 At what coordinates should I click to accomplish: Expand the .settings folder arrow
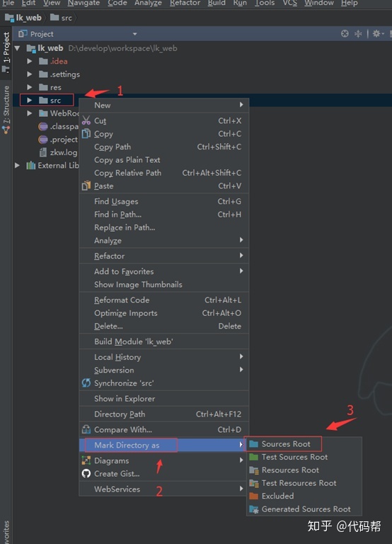click(x=30, y=74)
